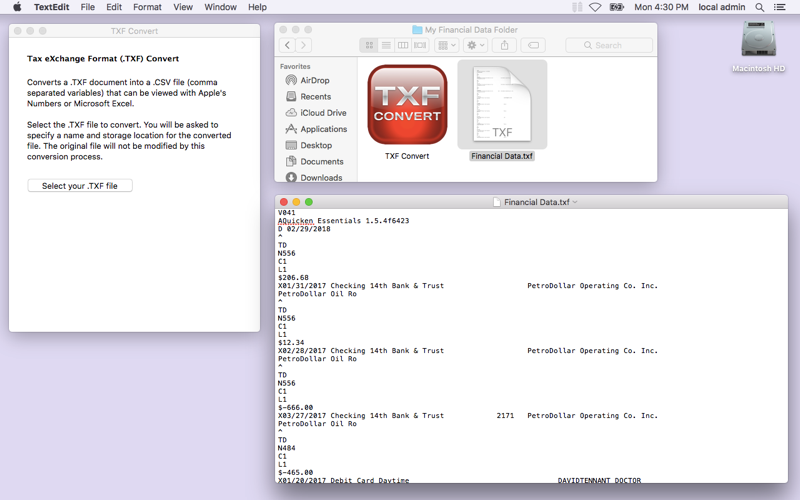Screen dimensions: 800x500
Task: Click the V041 line in the document
Action: (x=286, y=212)
